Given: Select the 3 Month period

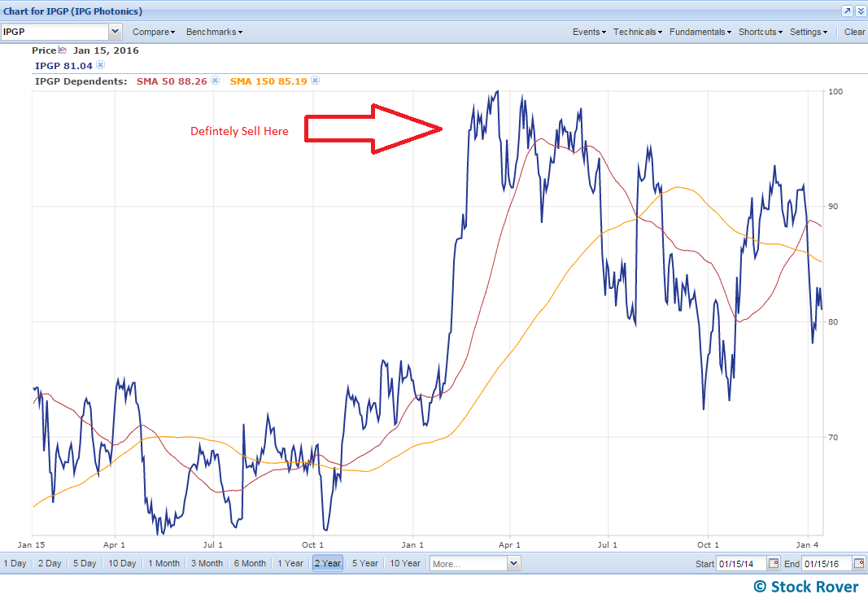Looking at the screenshot, I should (x=207, y=563).
